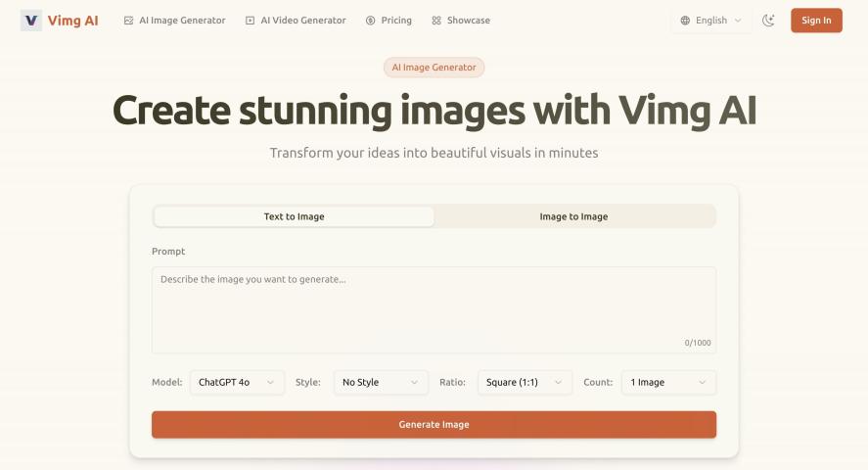The image size is (868, 470).
Task: Open the Model dropdown showing ChatGPT 4o
Action: [x=237, y=382]
